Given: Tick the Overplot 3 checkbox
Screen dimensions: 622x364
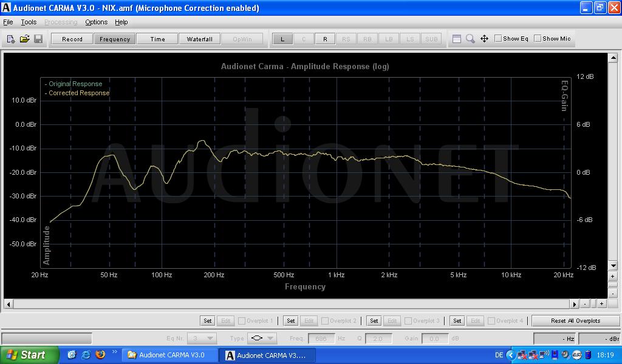Looking at the screenshot, I should [408, 321].
